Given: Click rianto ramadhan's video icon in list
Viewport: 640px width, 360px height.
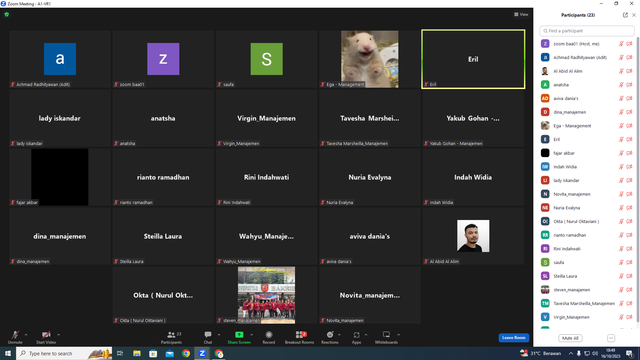Looking at the screenshot, I should click(629, 235).
